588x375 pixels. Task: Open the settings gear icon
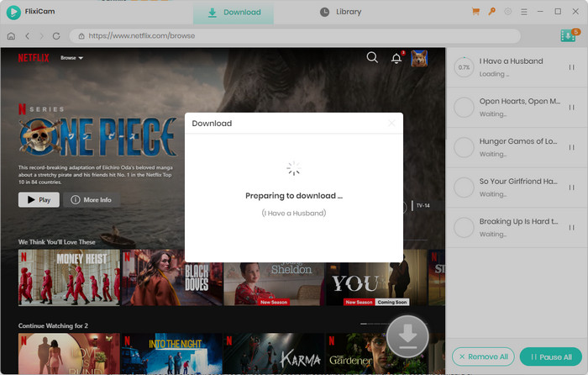[507, 12]
